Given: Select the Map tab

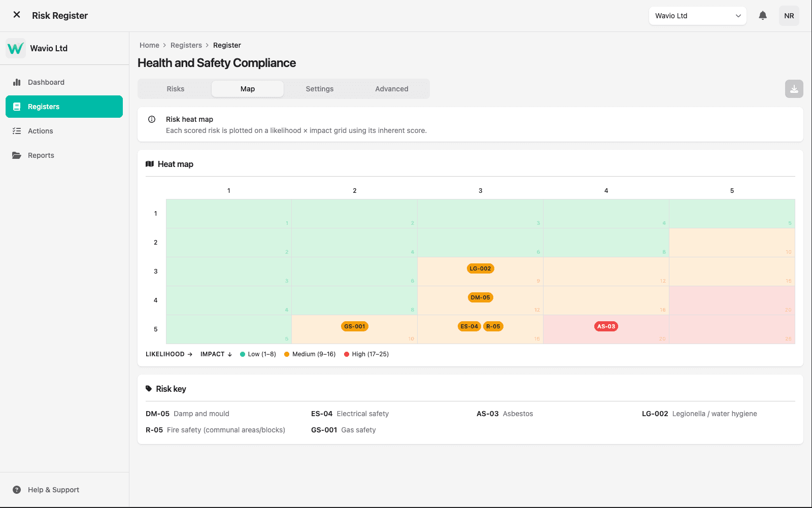Looking at the screenshot, I should [x=248, y=89].
